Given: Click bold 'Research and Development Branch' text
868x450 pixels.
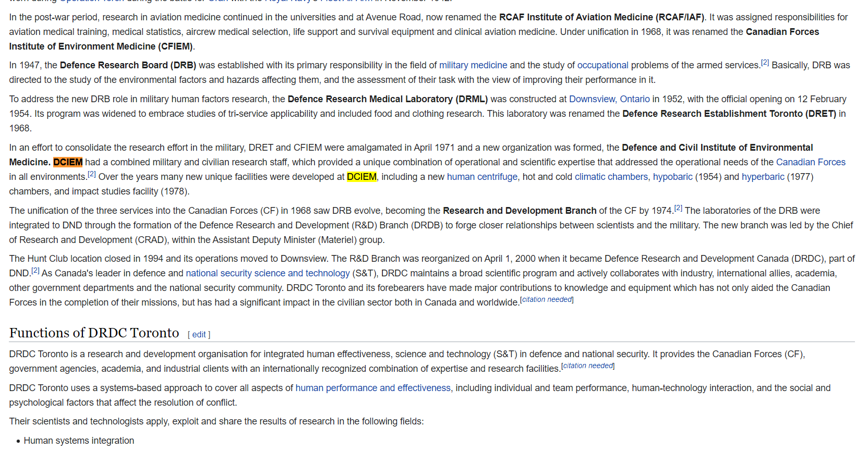Looking at the screenshot, I should click(x=520, y=211).
